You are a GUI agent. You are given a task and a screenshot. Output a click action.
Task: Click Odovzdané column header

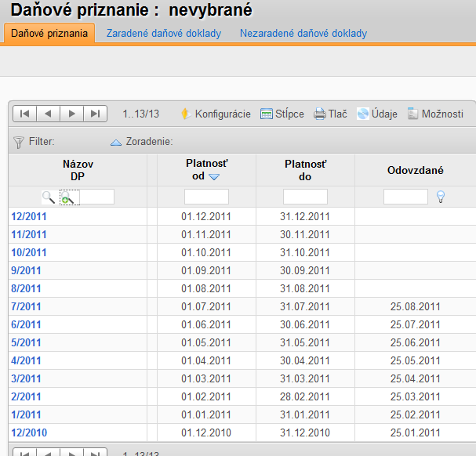[x=416, y=170]
